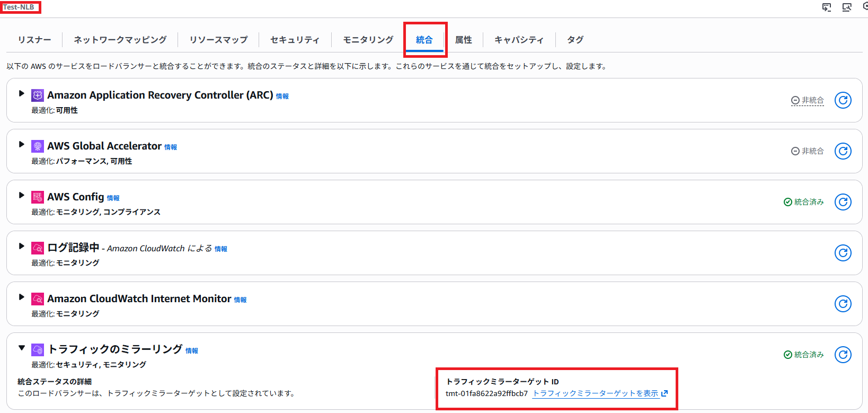The height and width of the screenshot is (413, 868).
Task: Click the 非統合 status for AWS Global Accelerator
Action: (x=808, y=151)
